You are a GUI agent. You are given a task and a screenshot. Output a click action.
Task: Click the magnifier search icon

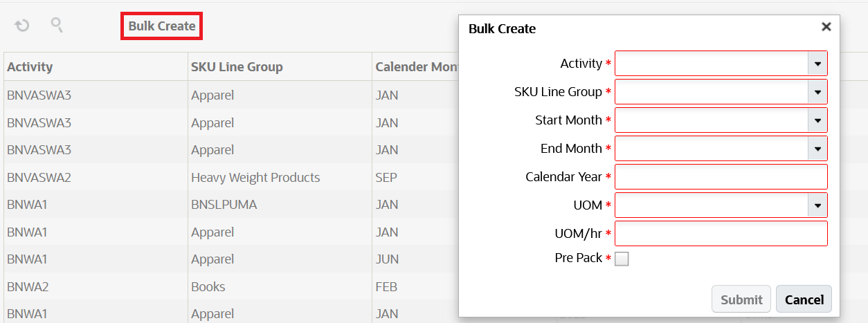point(57,26)
